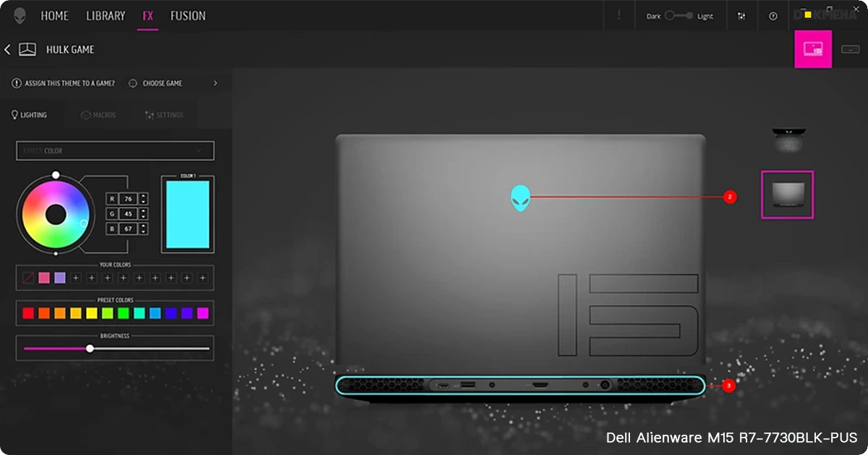
Task: Click CHOOSE GAME
Action: point(163,83)
